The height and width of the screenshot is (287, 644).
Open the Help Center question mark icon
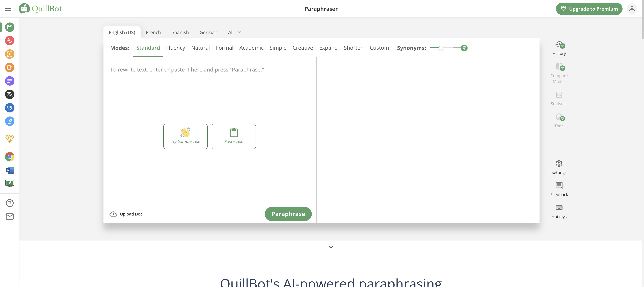tap(10, 203)
